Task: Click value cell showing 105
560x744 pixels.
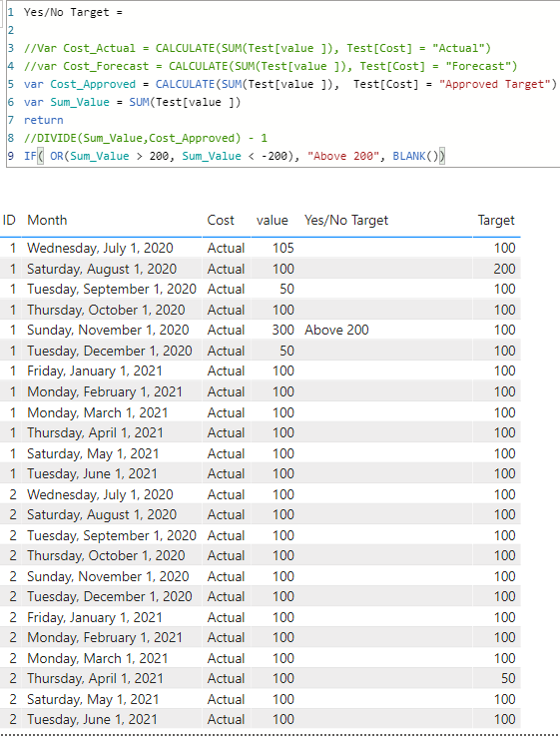Action: point(283,248)
